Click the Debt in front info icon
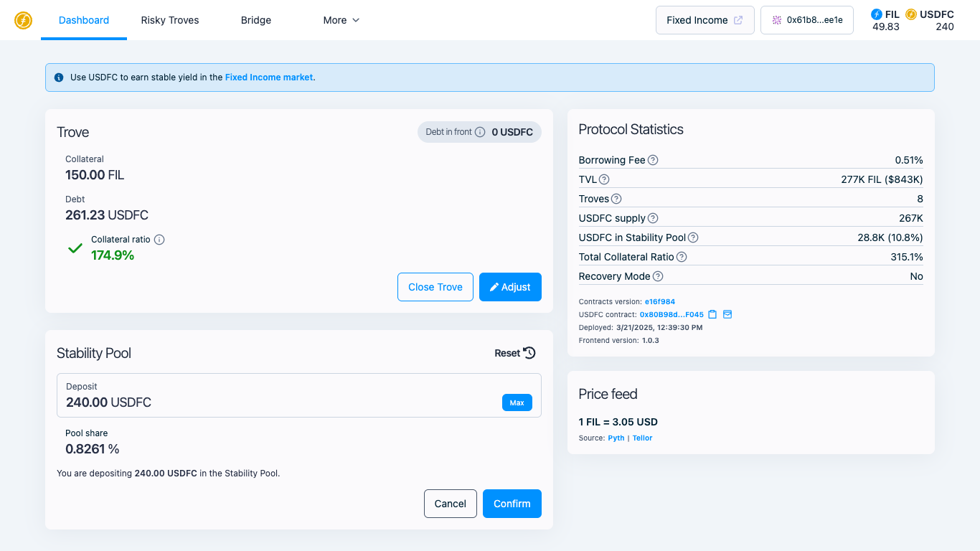Screen dimensions: 980x551 pos(480,132)
